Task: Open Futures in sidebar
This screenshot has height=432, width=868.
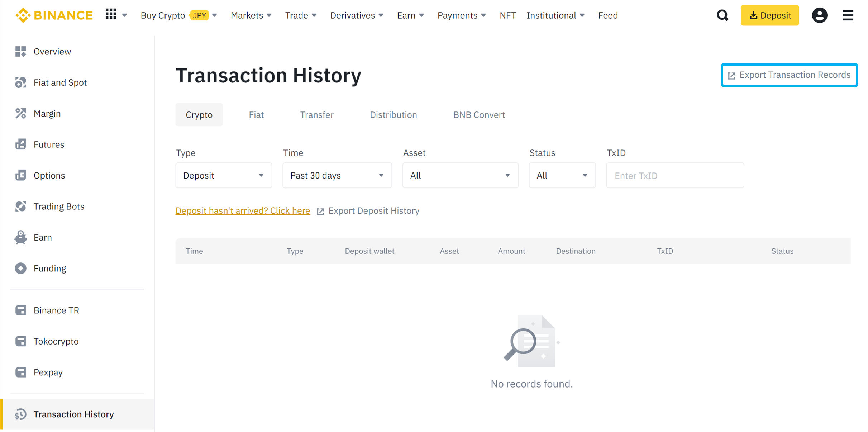Action: [x=49, y=144]
